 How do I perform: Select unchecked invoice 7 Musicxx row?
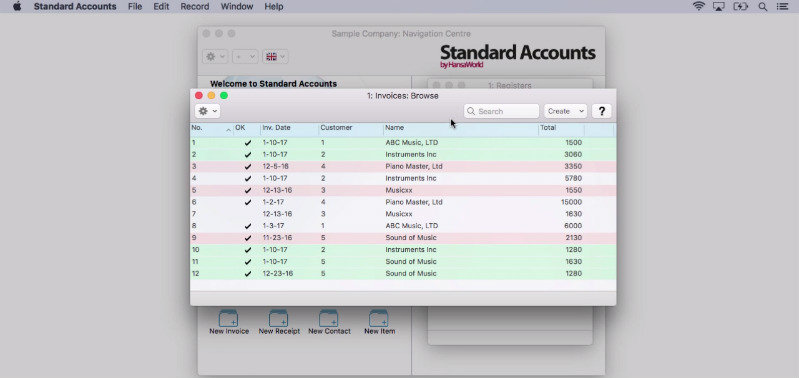click(x=403, y=214)
